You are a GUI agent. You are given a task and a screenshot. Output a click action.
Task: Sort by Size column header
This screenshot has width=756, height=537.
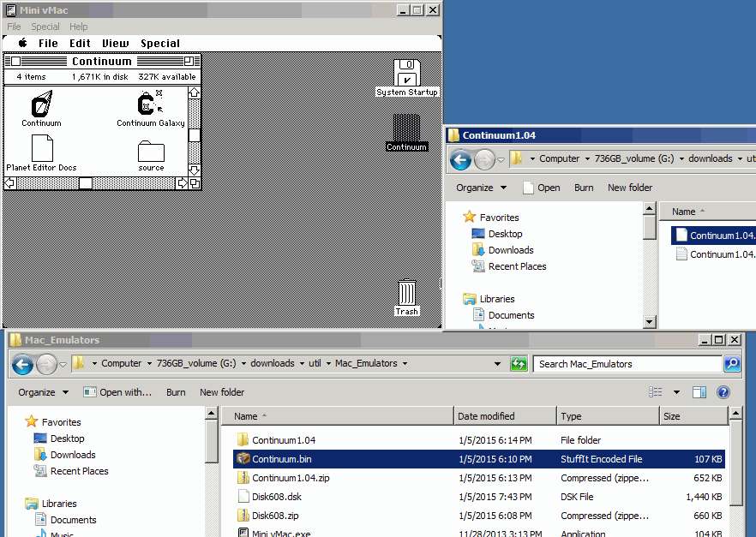693,415
